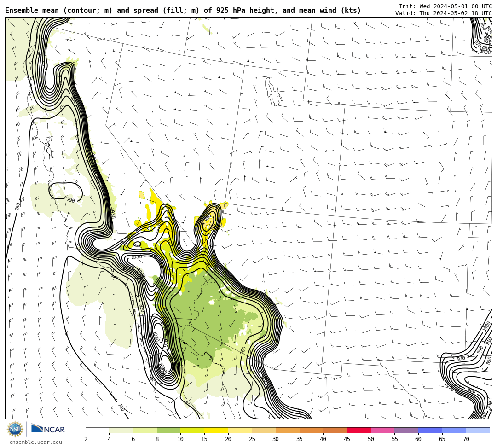497x448 pixels.
Task: Click the 790 label inside the closed offshore contour
Action: [x=71, y=200]
